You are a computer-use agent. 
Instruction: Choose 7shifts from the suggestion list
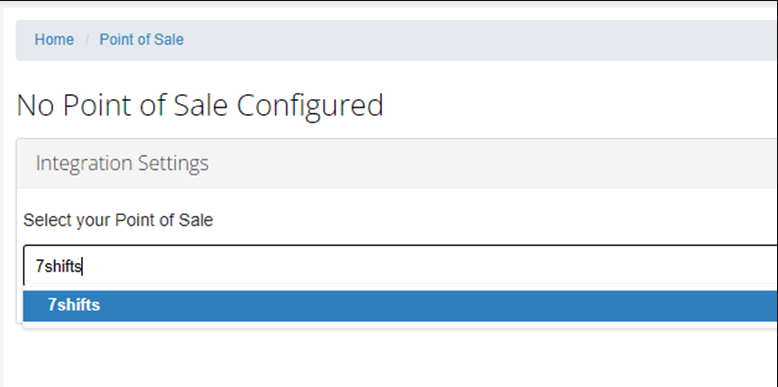[400, 306]
